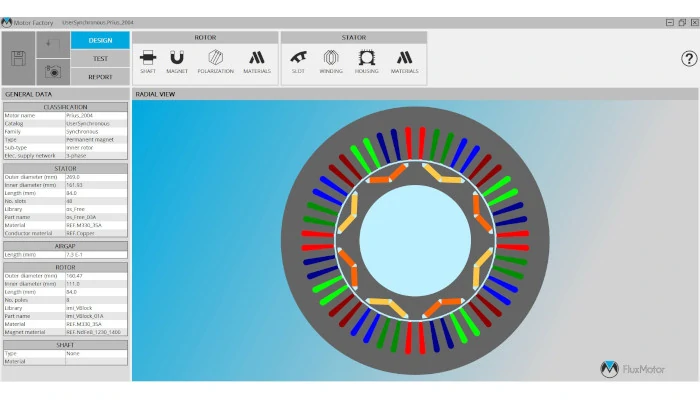
Task: Click the STATOR toolbar group header
Action: point(354,38)
